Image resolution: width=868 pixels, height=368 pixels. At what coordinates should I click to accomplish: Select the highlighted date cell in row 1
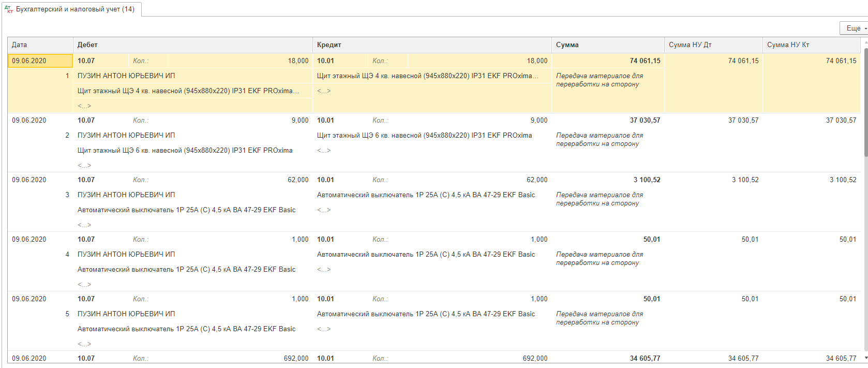tap(40, 61)
